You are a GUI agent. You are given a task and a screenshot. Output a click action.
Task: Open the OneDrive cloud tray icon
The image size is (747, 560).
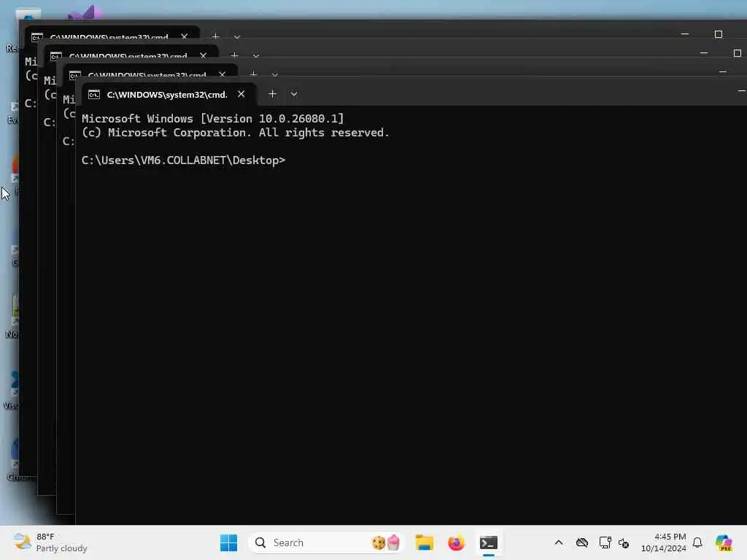tap(581, 542)
